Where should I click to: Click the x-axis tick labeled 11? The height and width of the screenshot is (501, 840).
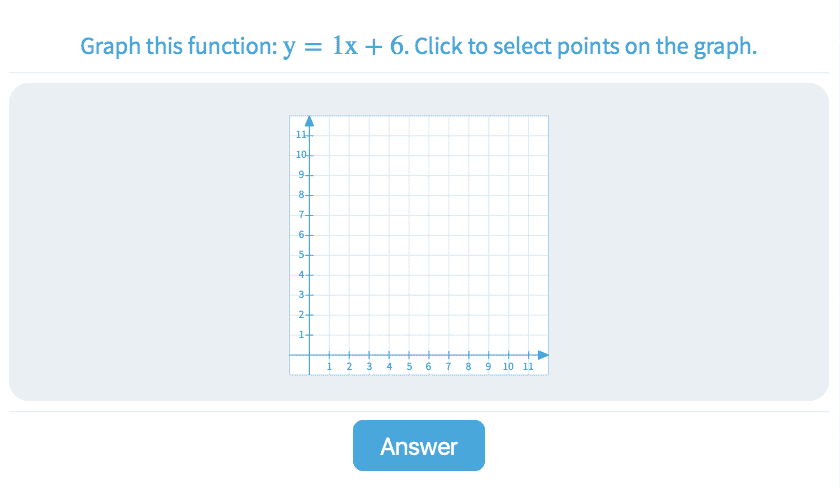coord(528,355)
